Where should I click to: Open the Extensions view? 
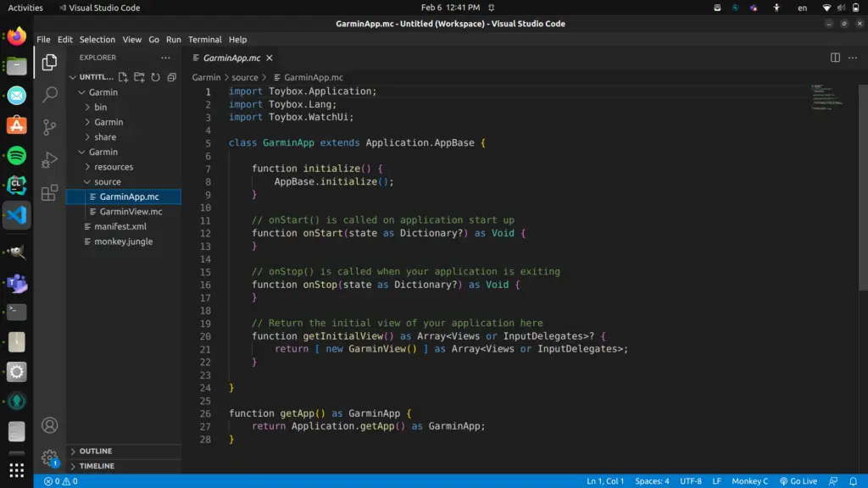(x=49, y=192)
